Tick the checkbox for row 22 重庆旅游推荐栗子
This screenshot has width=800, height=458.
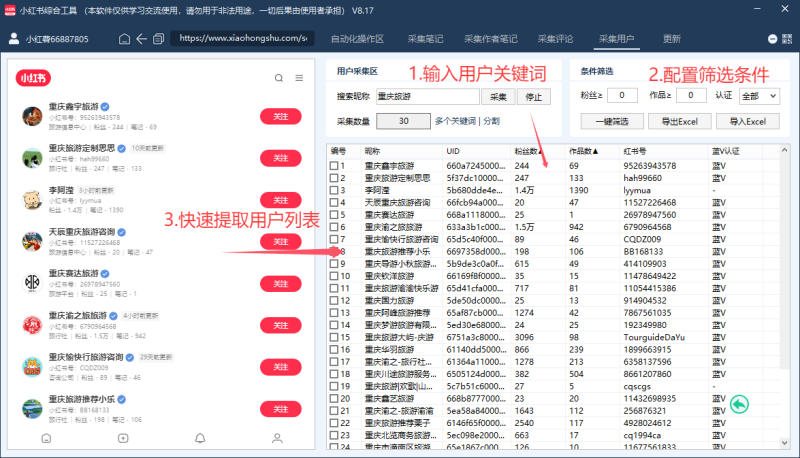coord(334,423)
